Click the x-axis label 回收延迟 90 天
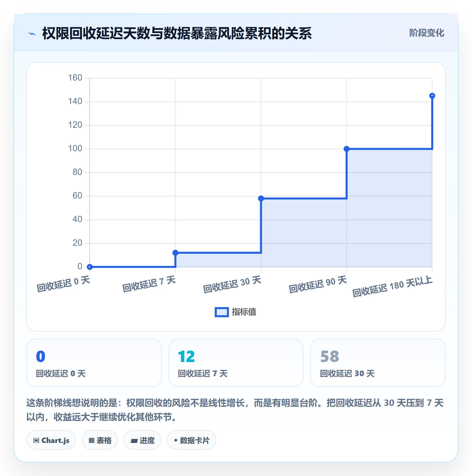 [318, 285]
